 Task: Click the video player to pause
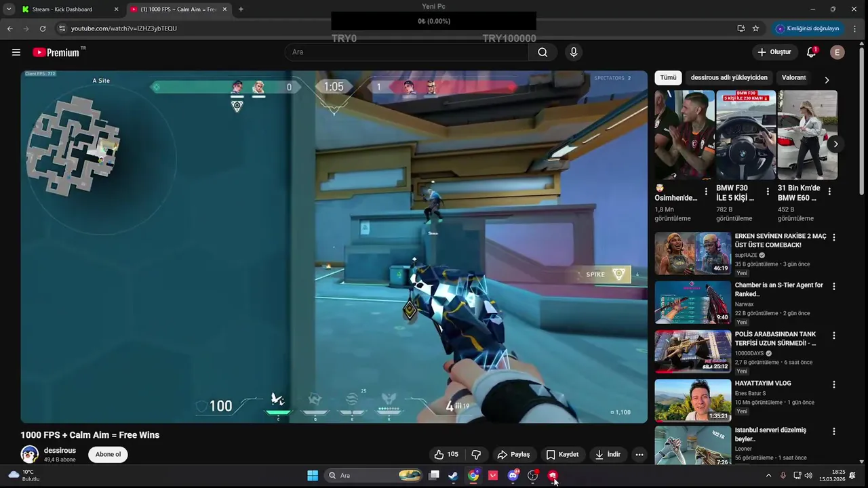tap(334, 247)
